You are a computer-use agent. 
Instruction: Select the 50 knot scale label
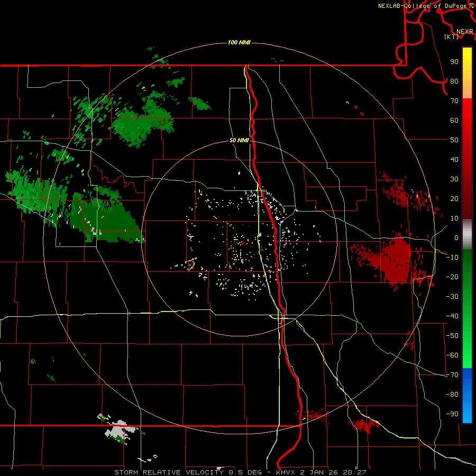[x=454, y=140]
